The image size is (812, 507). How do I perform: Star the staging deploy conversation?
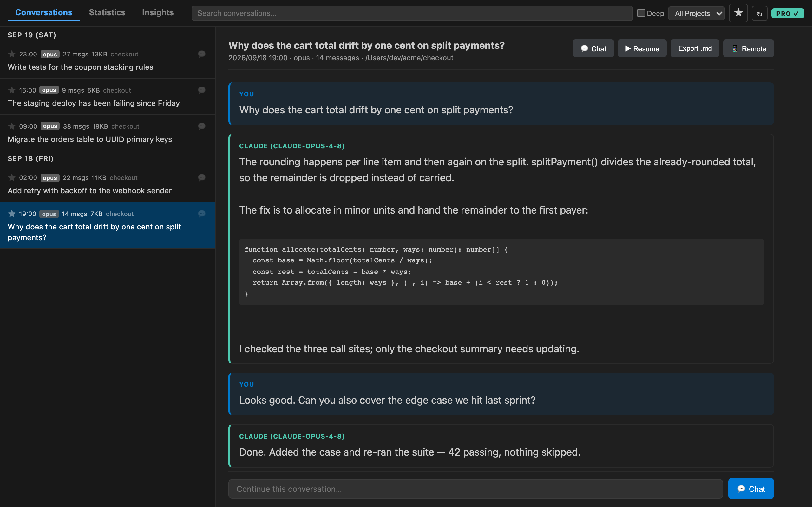(x=12, y=90)
